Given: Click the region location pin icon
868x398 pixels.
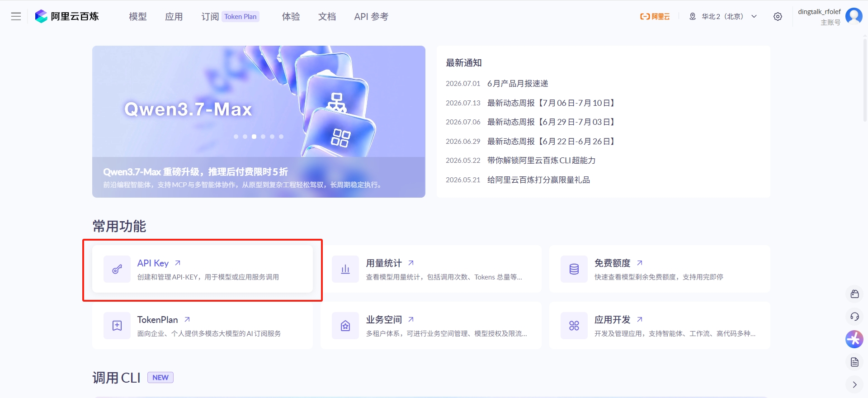Looking at the screenshot, I should click(x=692, y=17).
